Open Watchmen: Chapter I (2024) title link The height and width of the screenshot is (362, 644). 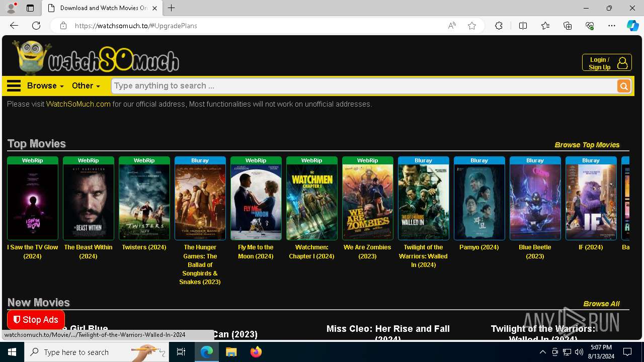311,252
